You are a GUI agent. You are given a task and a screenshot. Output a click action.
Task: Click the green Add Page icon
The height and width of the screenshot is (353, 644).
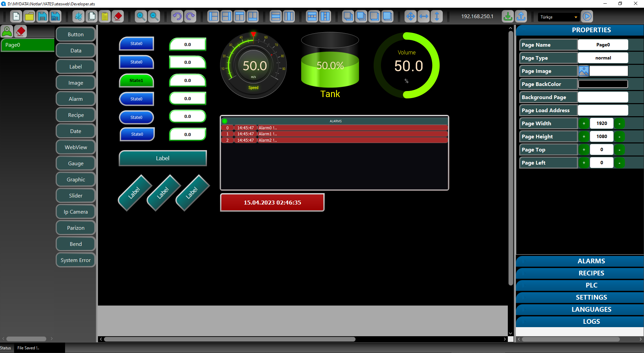pyautogui.click(x=7, y=32)
